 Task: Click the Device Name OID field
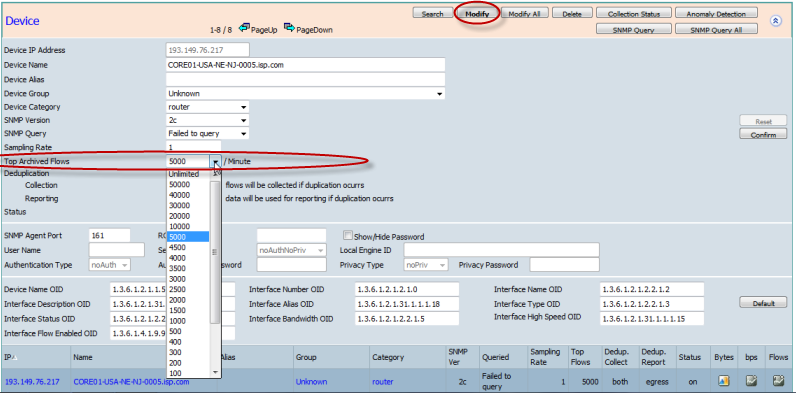pyautogui.click(x=139, y=289)
